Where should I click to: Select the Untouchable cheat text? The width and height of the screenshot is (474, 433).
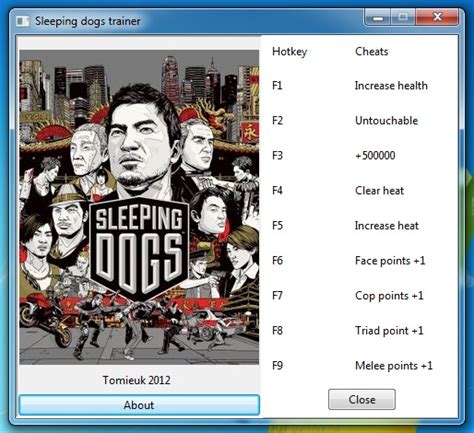386,120
